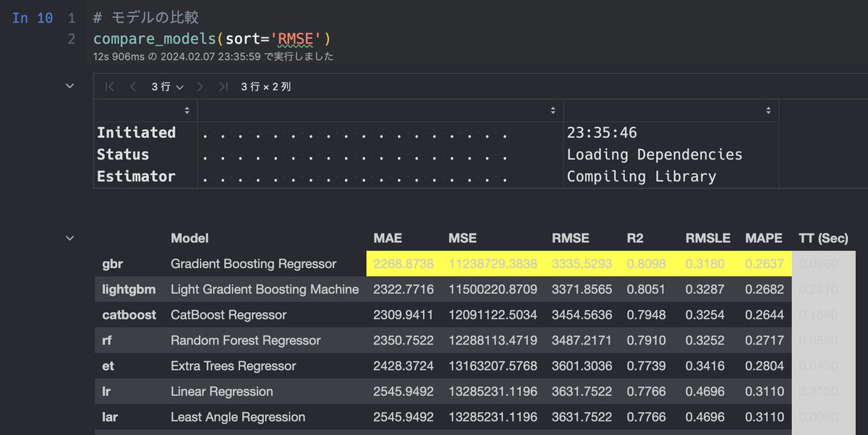
Task: Click the '3 行 × 2 列' size label
Action: click(x=266, y=87)
